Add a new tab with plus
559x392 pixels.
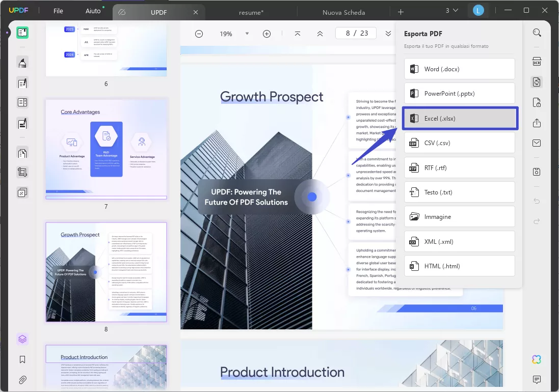401,12
